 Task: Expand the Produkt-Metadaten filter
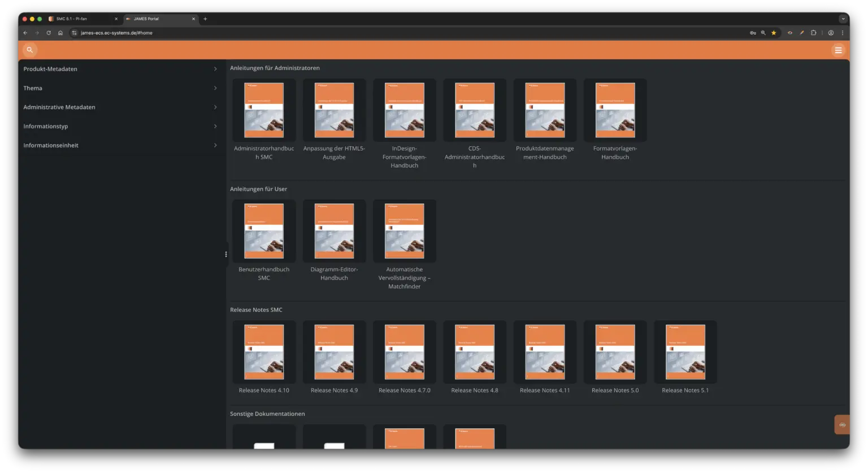click(x=120, y=69)
